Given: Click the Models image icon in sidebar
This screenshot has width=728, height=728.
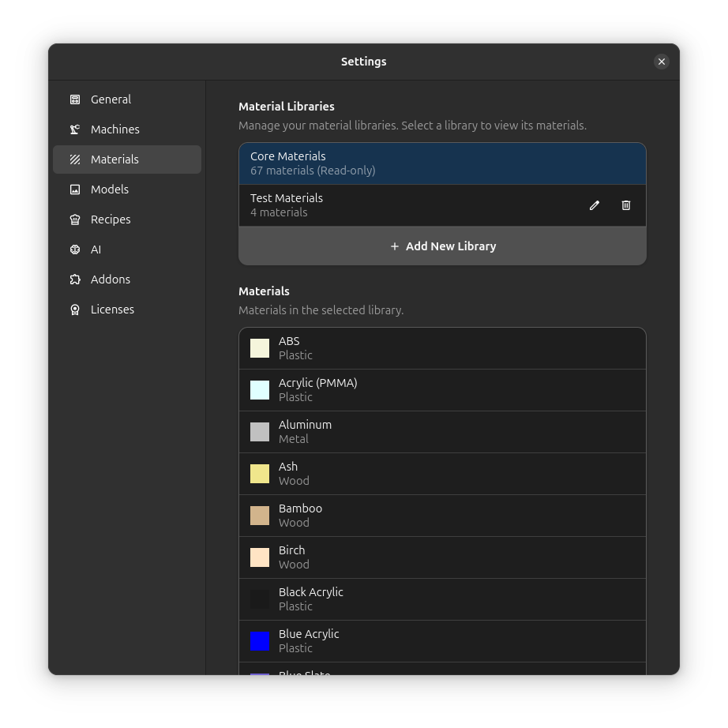Looking at the screenshot, I should click(x=75, y=190).
